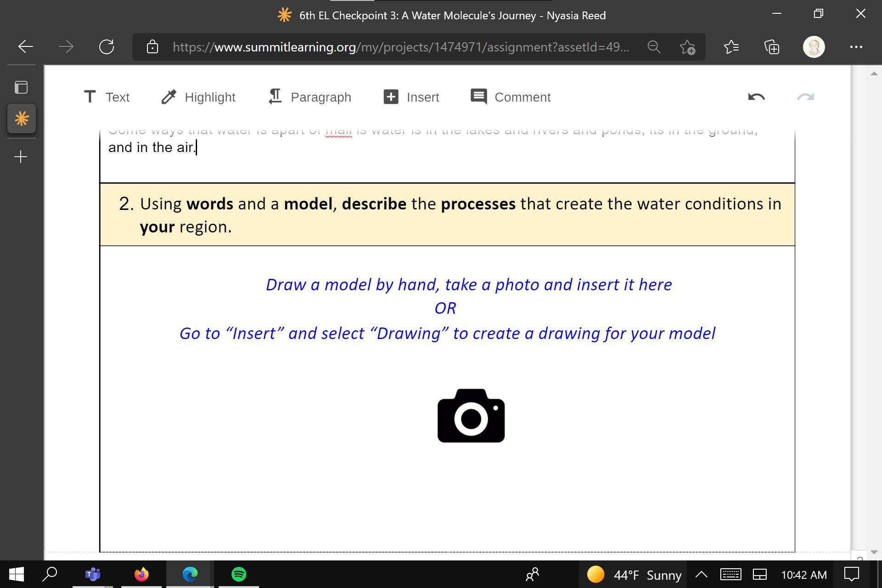Open the browser profile avatar
The image size is (882, 588).
pyautogui.click(x=814, y=47)
